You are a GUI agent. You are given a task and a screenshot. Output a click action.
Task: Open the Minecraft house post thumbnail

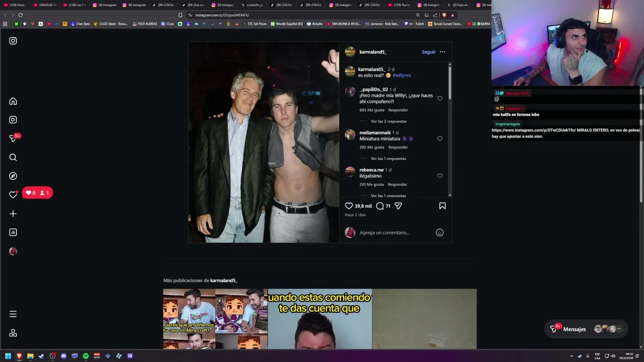(215, 319)
